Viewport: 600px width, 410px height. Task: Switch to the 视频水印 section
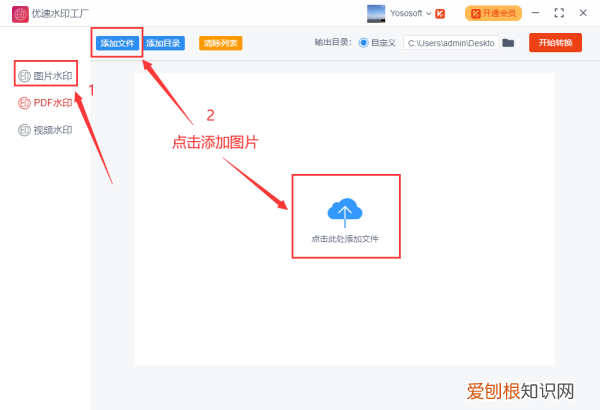[46, 130]
